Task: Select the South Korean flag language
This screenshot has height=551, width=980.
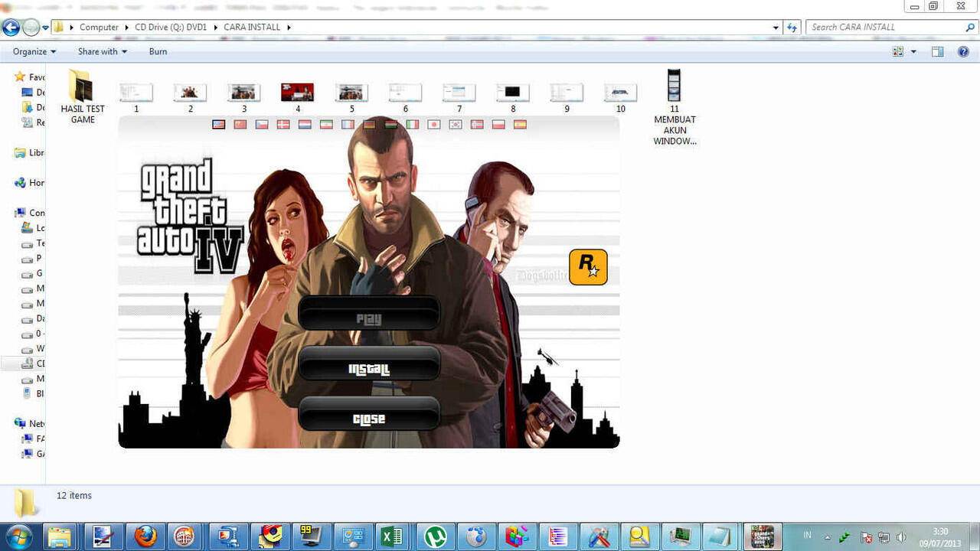Action: point(456,124)
